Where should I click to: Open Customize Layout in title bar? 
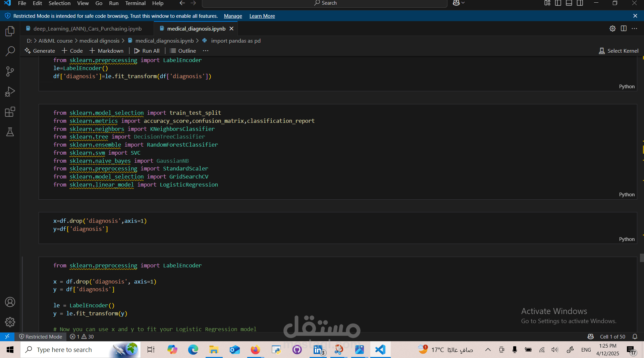coord(547,3)
